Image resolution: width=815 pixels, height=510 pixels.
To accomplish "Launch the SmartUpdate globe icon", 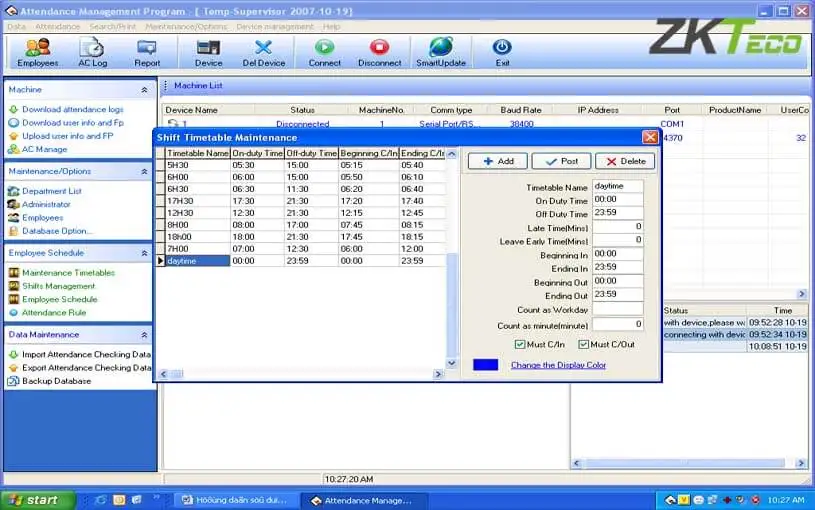I will (x=441, y=47).
